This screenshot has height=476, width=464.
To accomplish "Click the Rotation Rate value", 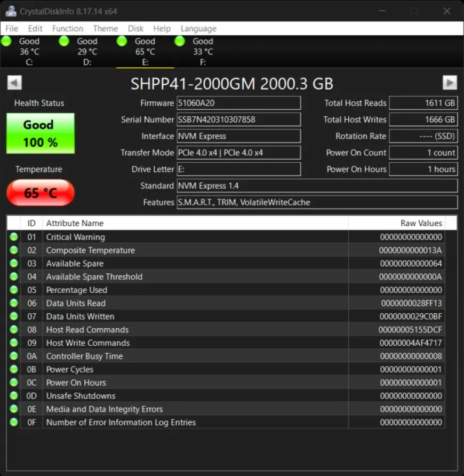I will coord(423,136).
